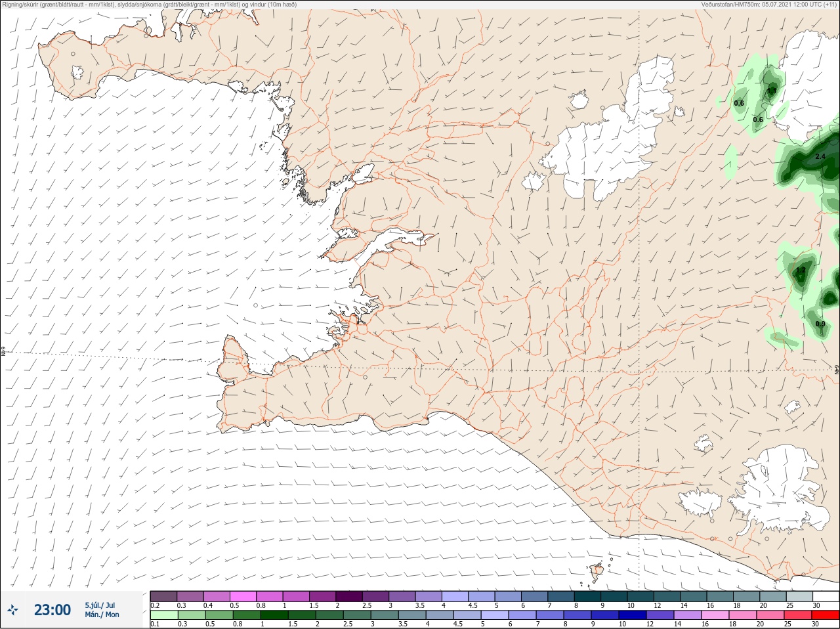
Task: Select the bright red swatch labeled 30
Action: [826, 615]
